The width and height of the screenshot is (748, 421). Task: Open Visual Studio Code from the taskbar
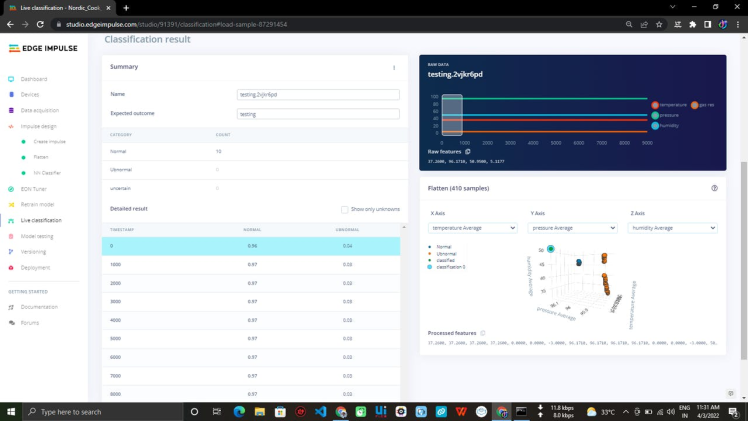(x=320, y=411)
